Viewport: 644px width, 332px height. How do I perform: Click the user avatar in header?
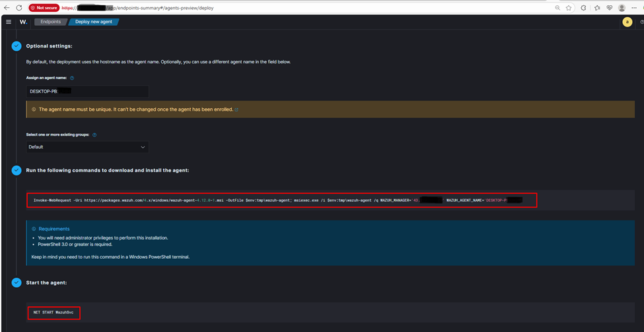tap(627, 22)
